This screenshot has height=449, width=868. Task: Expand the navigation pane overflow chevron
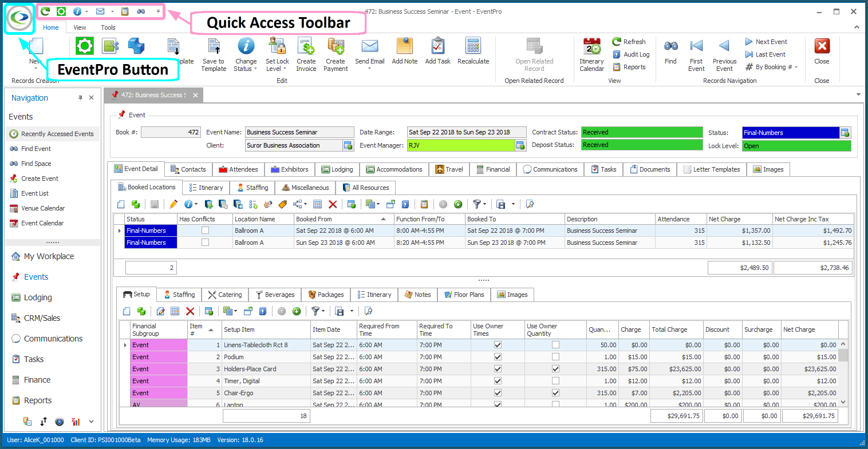(x=91, y=422)
